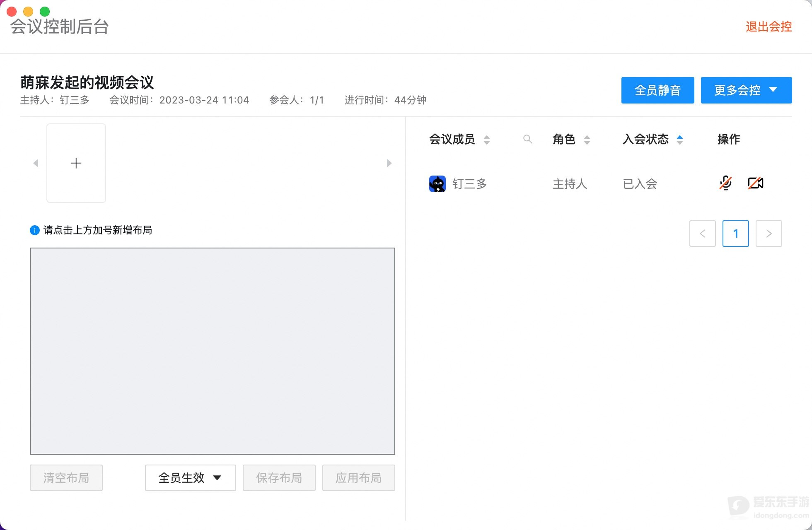The height and width of the screenshot is (530, 812).
Task: Click the left layout scroll arrow
Action: point(36,163)
